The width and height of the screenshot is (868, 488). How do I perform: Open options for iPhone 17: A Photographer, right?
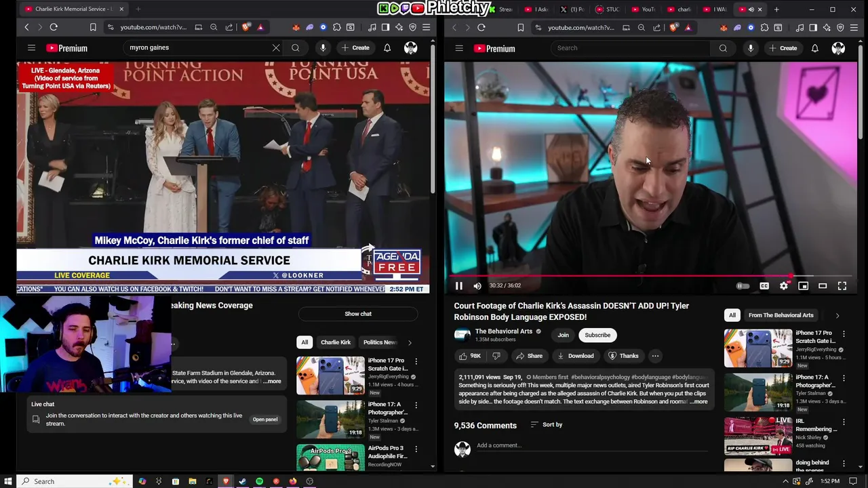pos(844,378)
